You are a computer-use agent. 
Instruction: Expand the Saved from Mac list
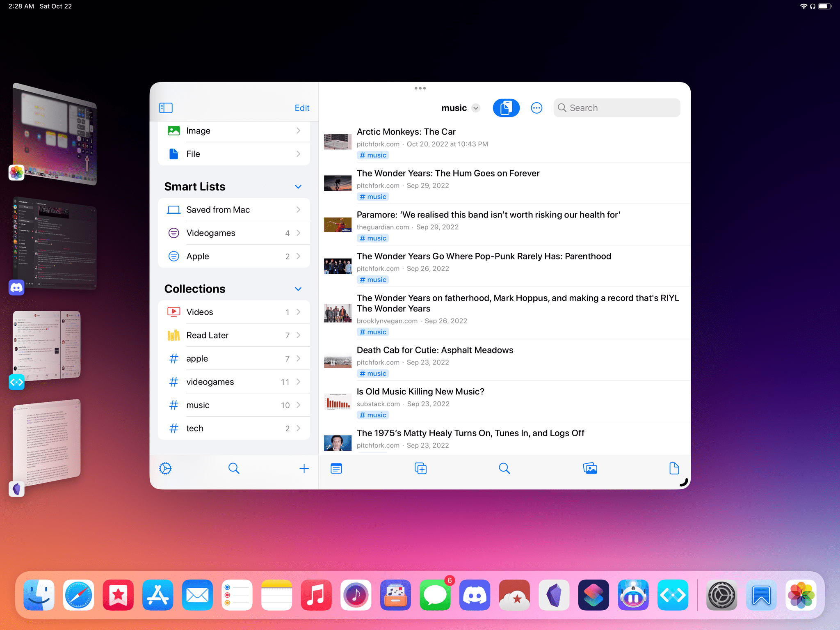[x=299, y=209]
